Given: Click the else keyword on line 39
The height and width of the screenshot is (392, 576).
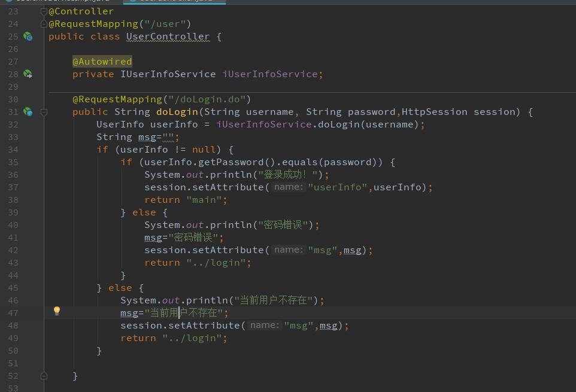Looking at the screenshot, I should 144,212.
